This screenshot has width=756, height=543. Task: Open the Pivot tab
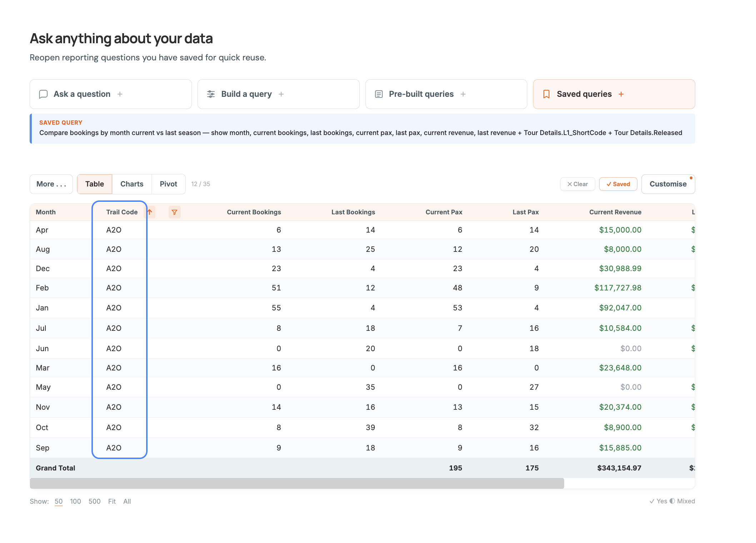169,184
